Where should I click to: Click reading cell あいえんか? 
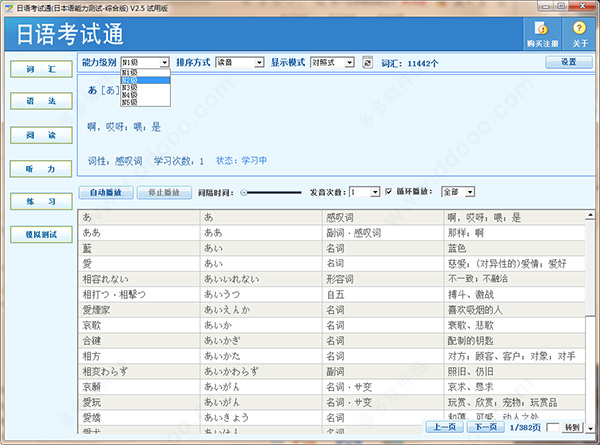[261, 310]
